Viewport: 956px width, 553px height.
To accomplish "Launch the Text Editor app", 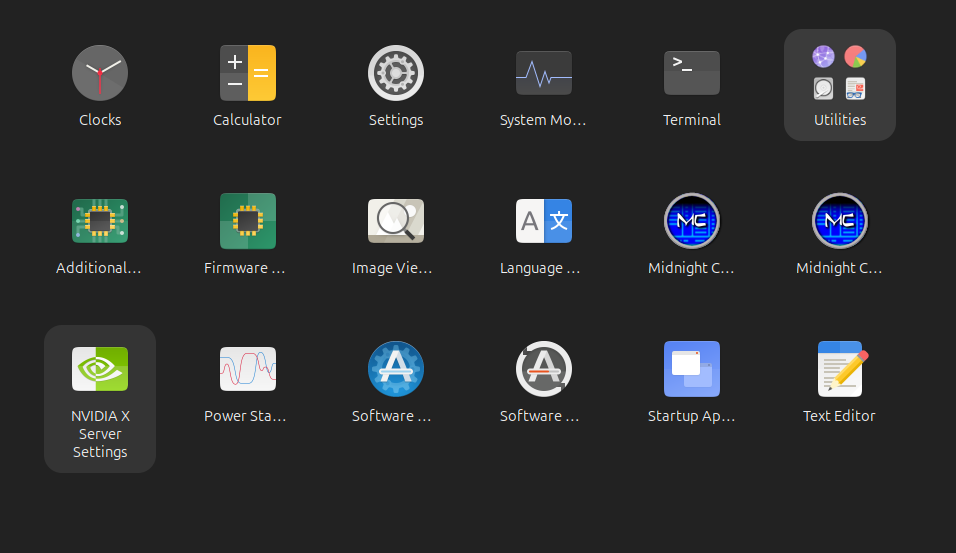I will tap(840, 370).
